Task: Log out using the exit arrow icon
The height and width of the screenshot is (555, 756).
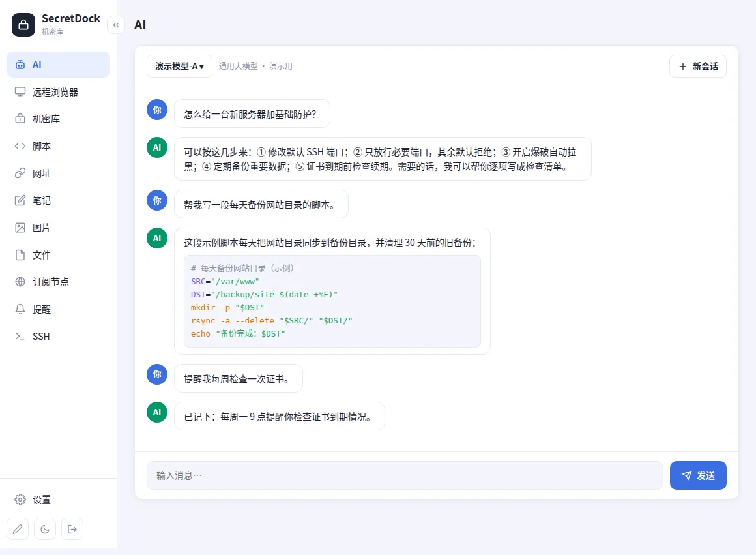Action: [x=72, y=530]
